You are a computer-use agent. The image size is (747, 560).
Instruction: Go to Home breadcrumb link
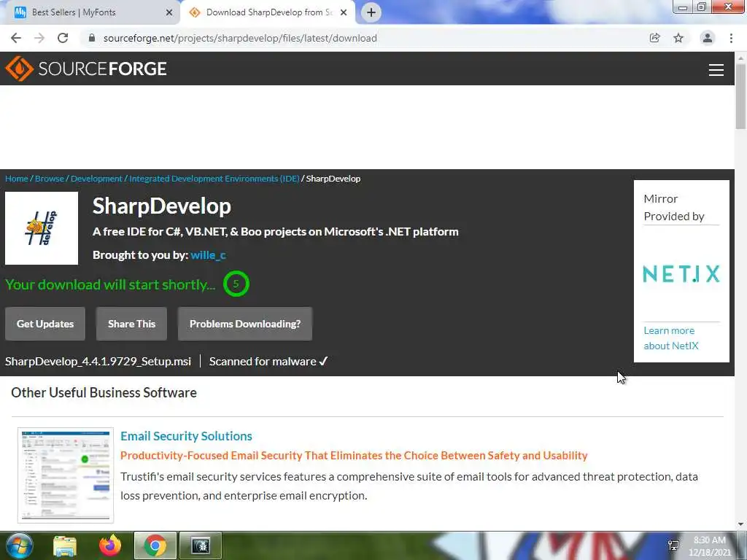tap(17, 179)
